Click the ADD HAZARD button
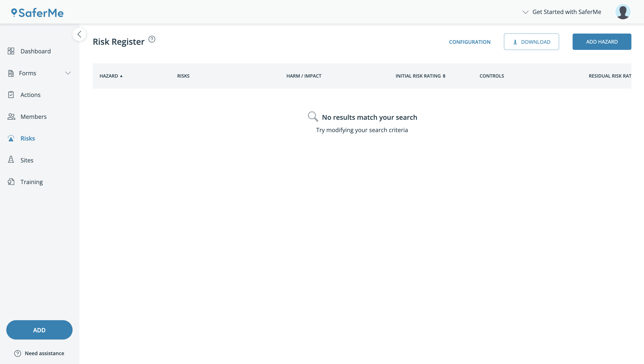The height and width of the screenshot is (364, 644). pos(602,41)
